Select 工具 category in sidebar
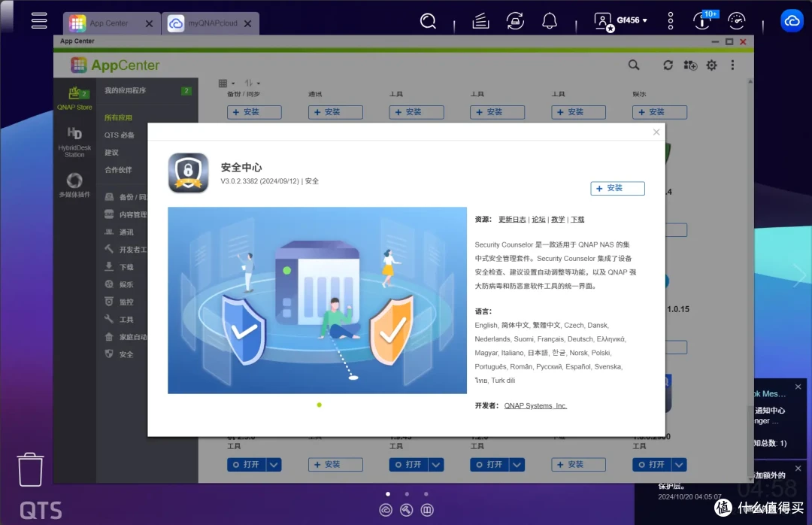The image size is (812, 525). click(120, 319)
